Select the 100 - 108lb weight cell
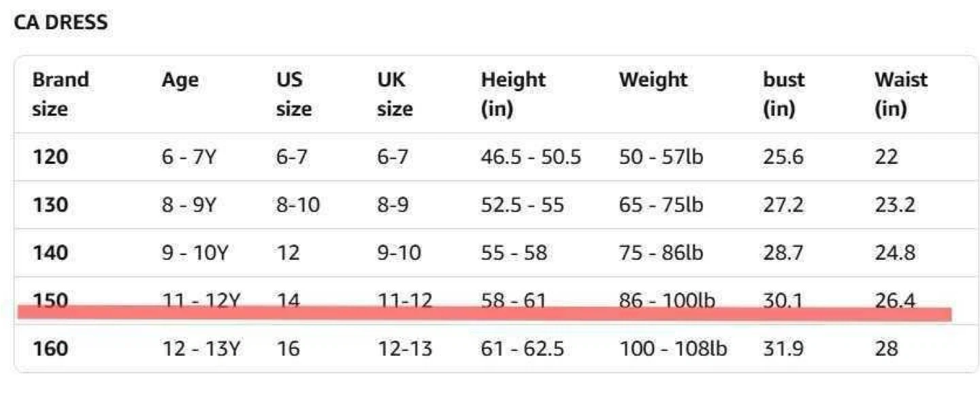 pyautogui.click(x=672, y=349)
